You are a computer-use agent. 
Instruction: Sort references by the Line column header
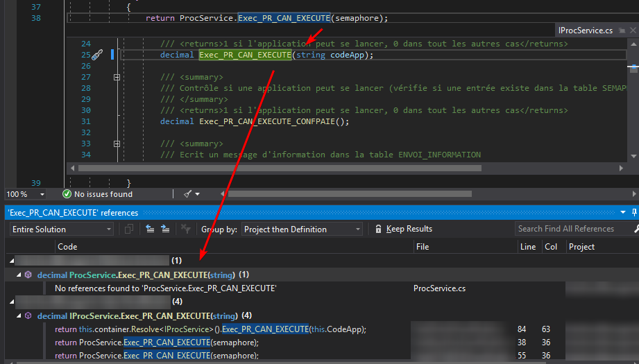click(x=528, y=247)
